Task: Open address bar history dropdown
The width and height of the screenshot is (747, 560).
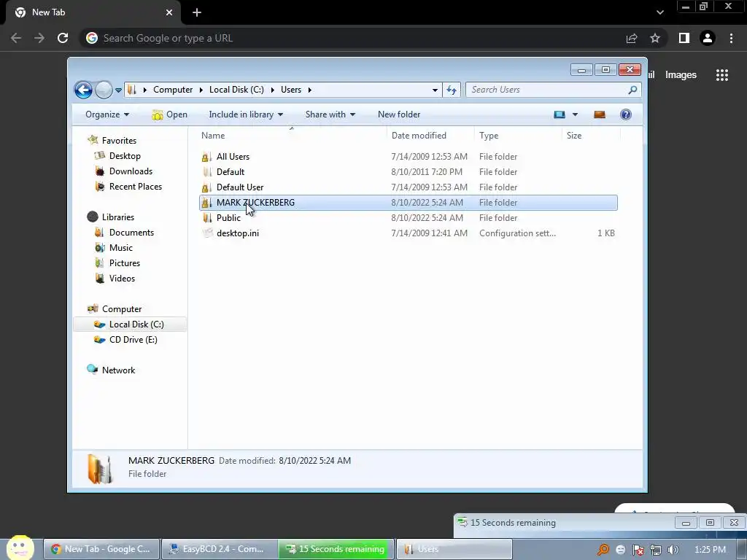Action: tap(435, 90)
